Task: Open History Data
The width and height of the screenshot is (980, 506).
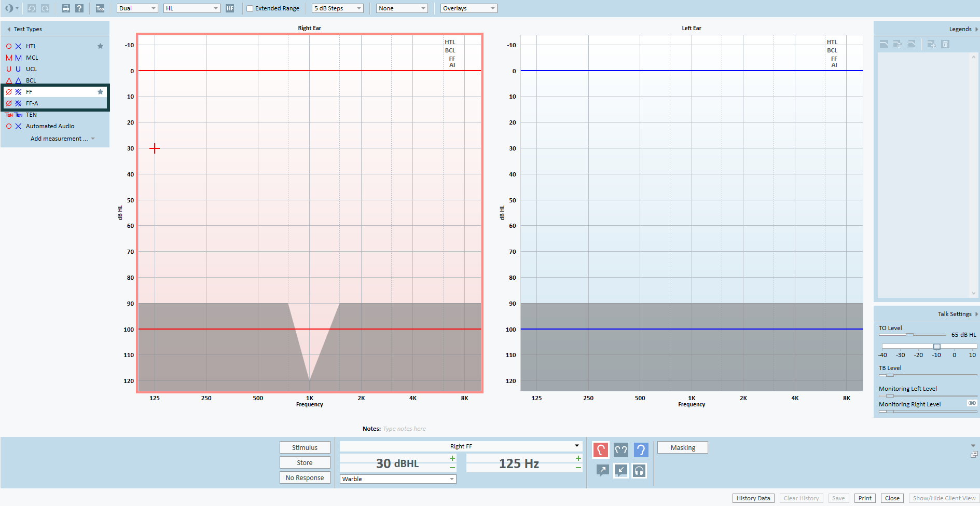Action: (753, 498)
